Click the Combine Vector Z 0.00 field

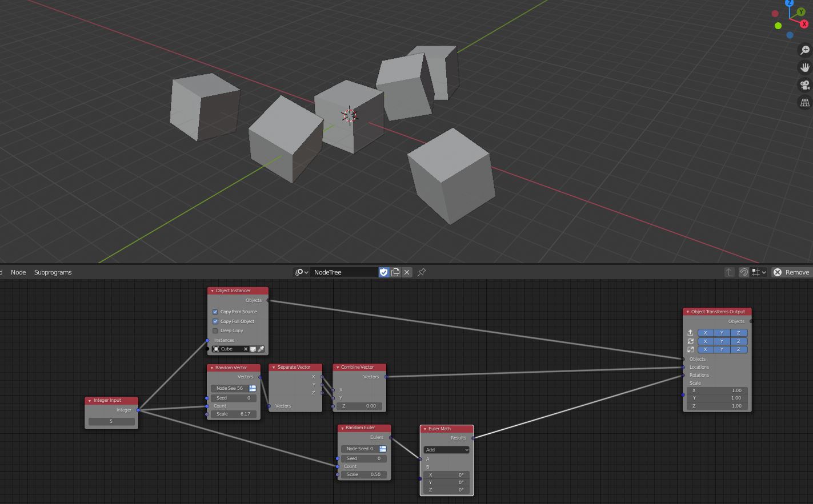click(x=359, y=406)
